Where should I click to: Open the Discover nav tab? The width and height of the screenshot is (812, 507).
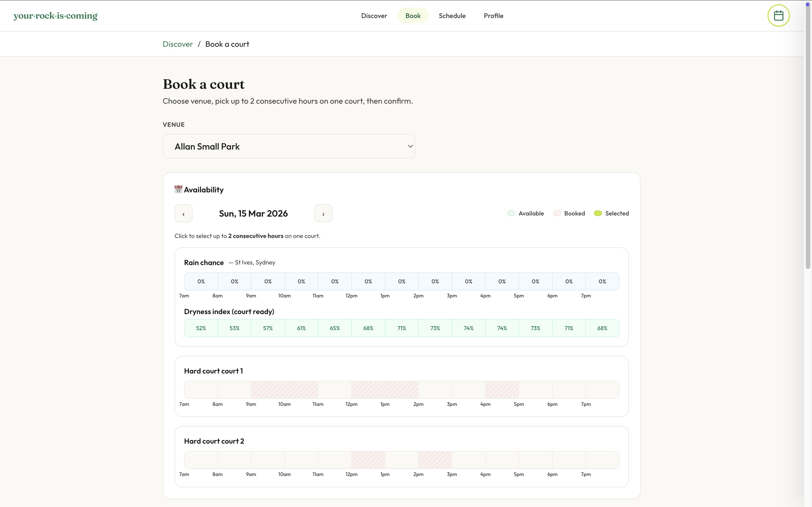point(374,16)
